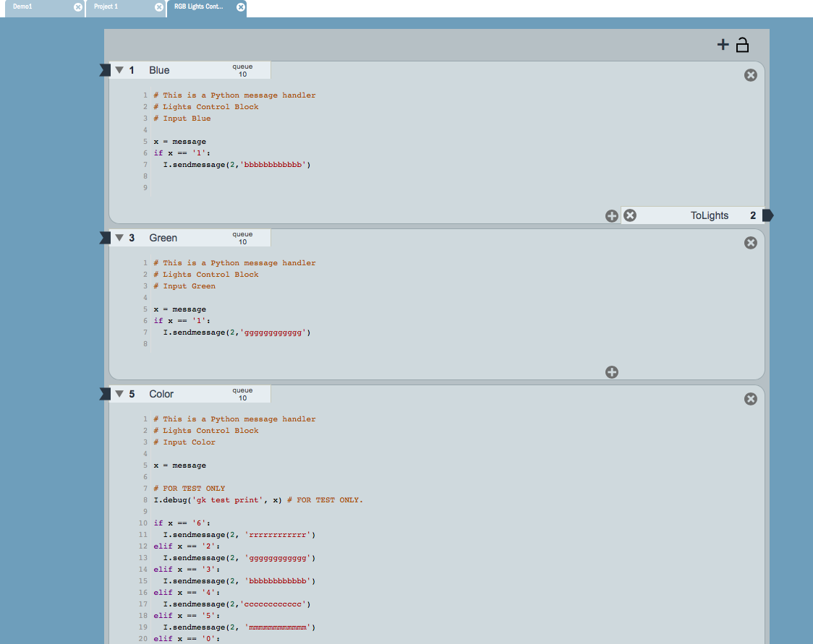Image resolution: width=813 pixels, height=644 pixels.
Task: Delete the Green handler block
Action: coord(750,243)
